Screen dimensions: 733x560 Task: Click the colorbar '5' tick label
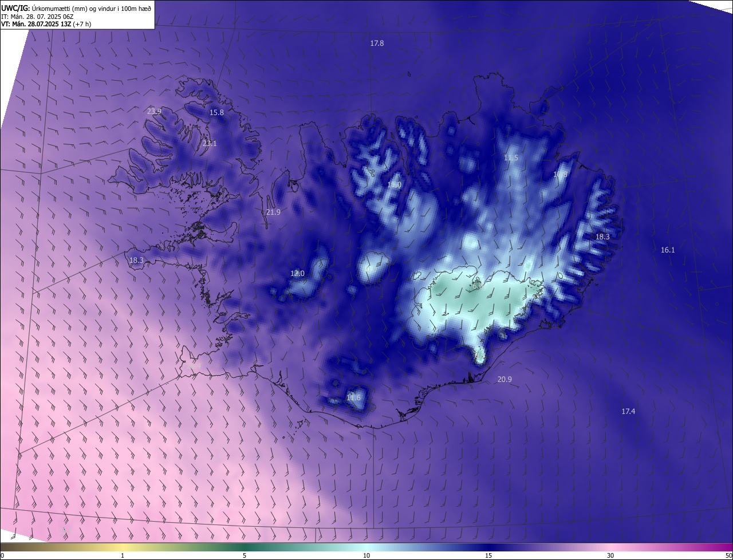[x=245, y=555]
